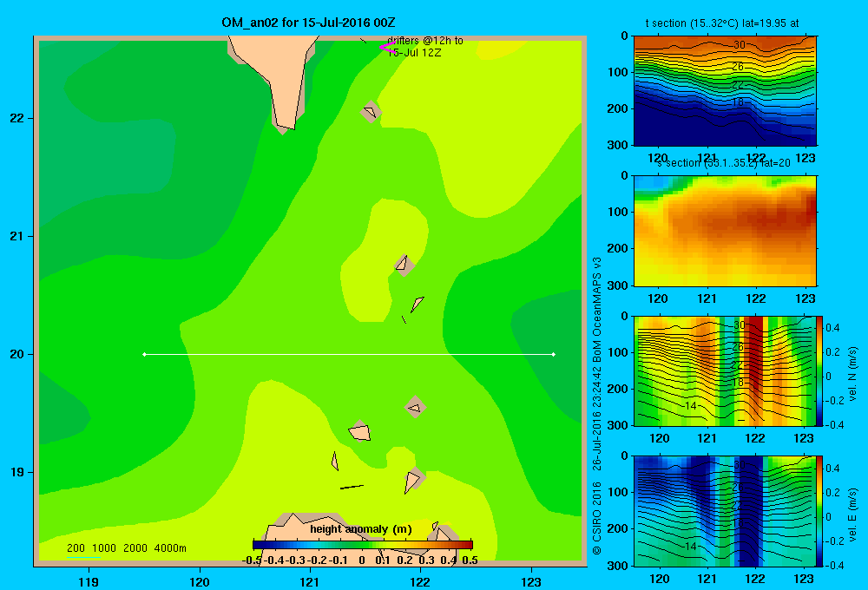Click longitude label 123 on the map's bottom axis
The height and width of the screenshot is (590, 868).
pos(531,581)
